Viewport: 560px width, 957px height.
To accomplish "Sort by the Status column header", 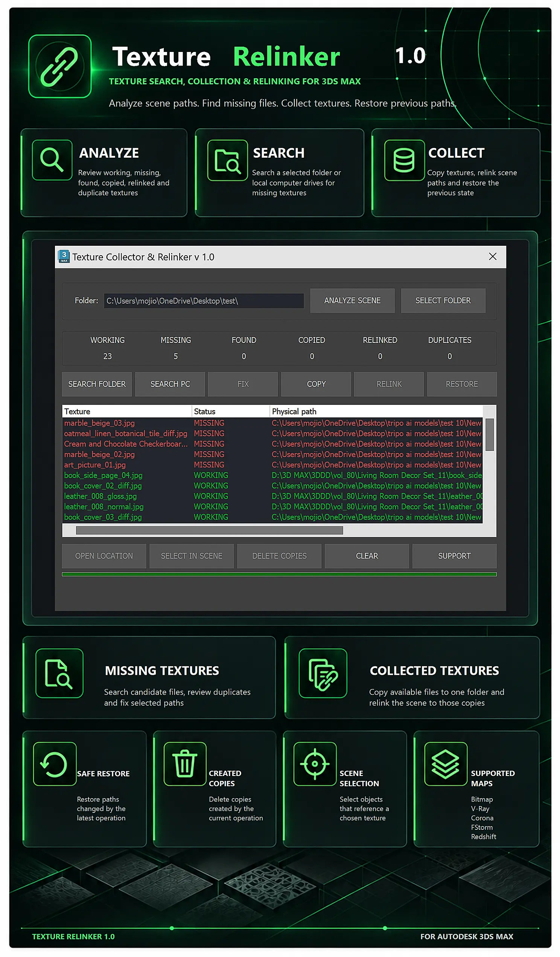I will click(231, 412).
